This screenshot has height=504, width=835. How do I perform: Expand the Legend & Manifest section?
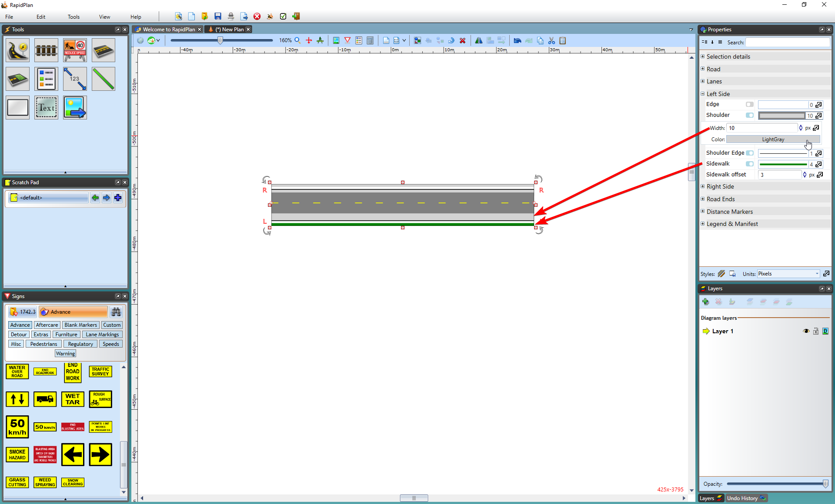pyautogui.click(x=703, y=223)
